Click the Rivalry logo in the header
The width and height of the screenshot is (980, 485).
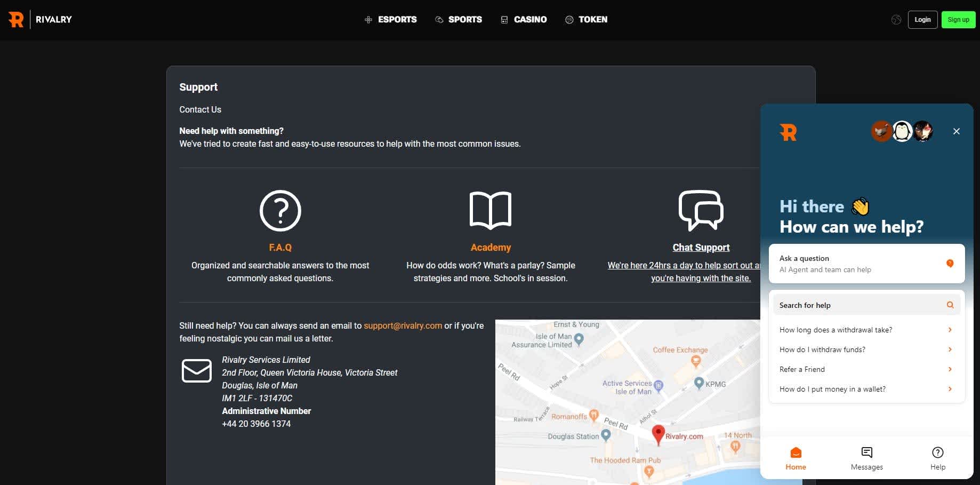(x=40, y=20)
